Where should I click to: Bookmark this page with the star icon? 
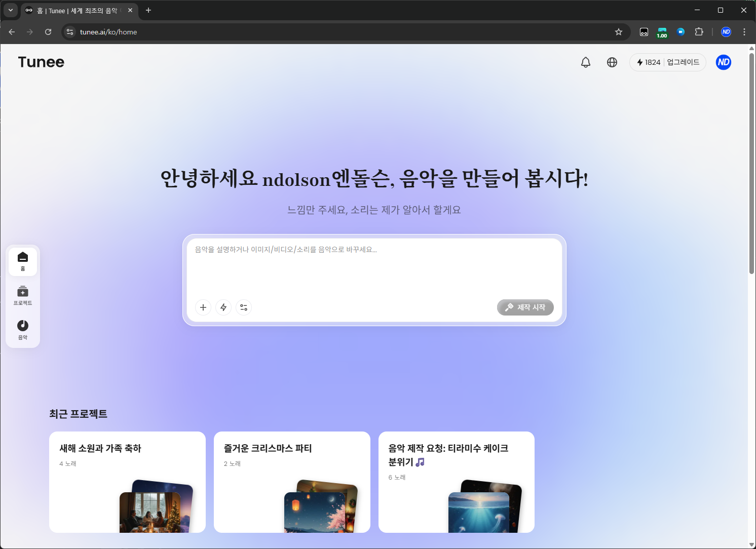(619, 32)
